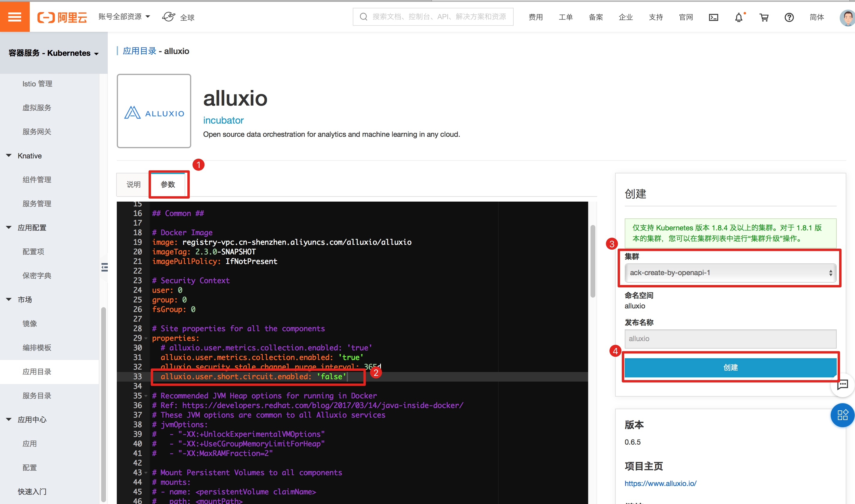The width and height of the screenshot is (855, 504).
Task: Open the 费用 top menu
Action: click(536, 17)
